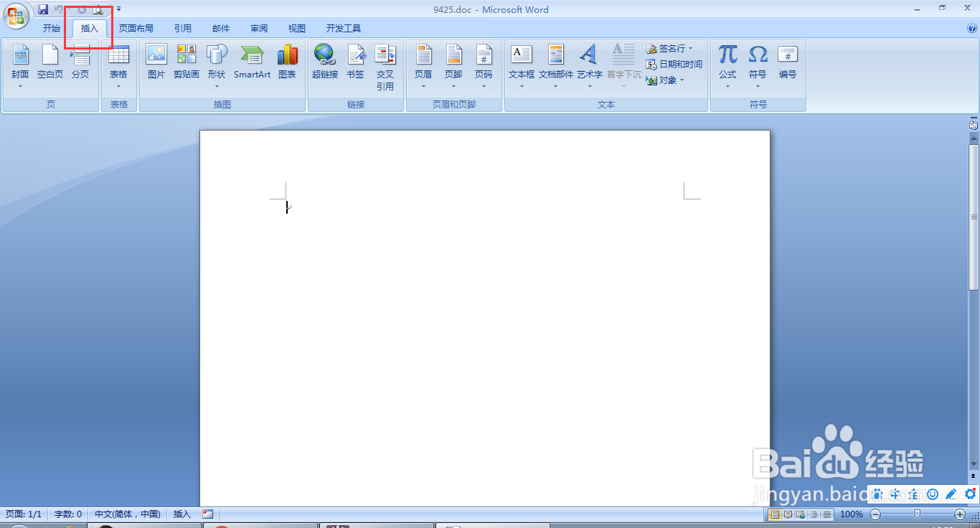This screenshot has width=980, height=528.
Task: Open the 页面布局 tab
Action: (x=136, y=29)
